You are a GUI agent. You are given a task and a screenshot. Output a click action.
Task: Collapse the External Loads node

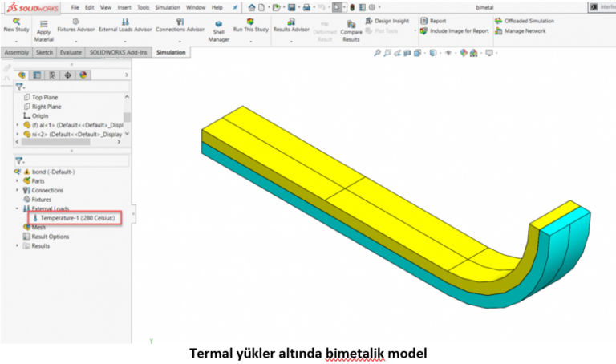(x=18, y=208)
